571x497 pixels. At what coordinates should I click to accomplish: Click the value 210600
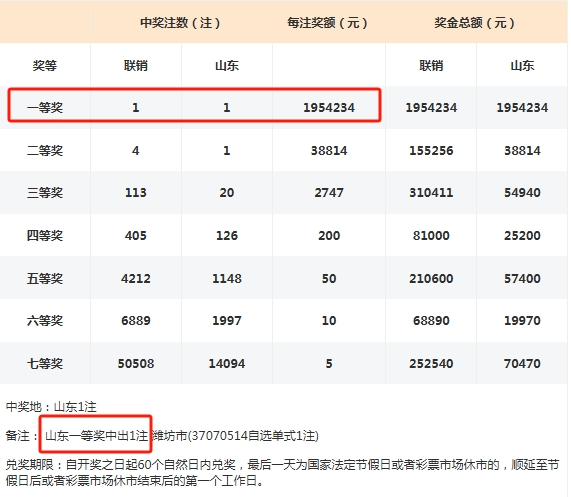click(x=431, y=279)
